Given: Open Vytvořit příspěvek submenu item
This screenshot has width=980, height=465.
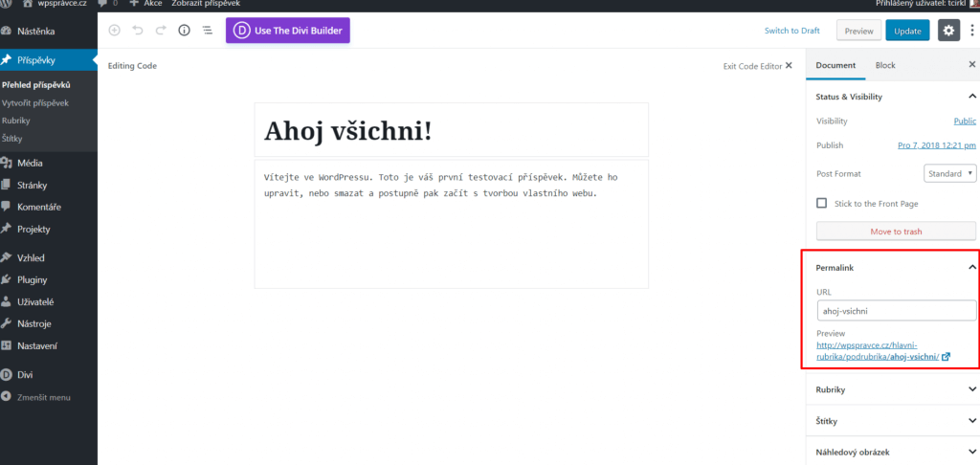Looking at the screenshot, I should click(x=35, y=102).
